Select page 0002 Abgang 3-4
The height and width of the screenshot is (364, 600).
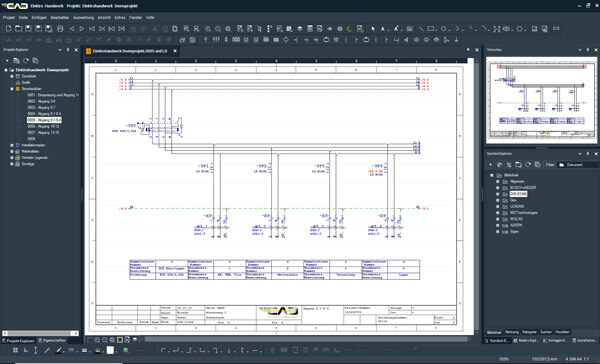tap(41, 101)
